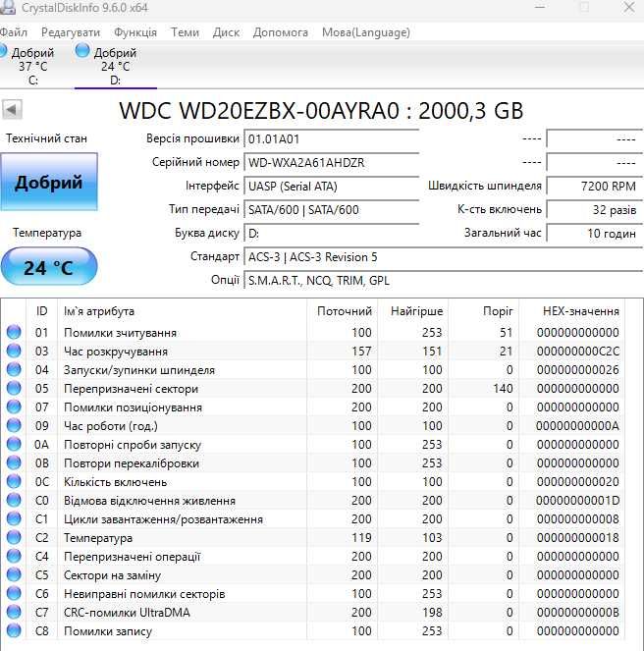Click status orb for Запуски/зупинки шпинделя
This screenshot has width=644, height=651.
pos(14,369)
